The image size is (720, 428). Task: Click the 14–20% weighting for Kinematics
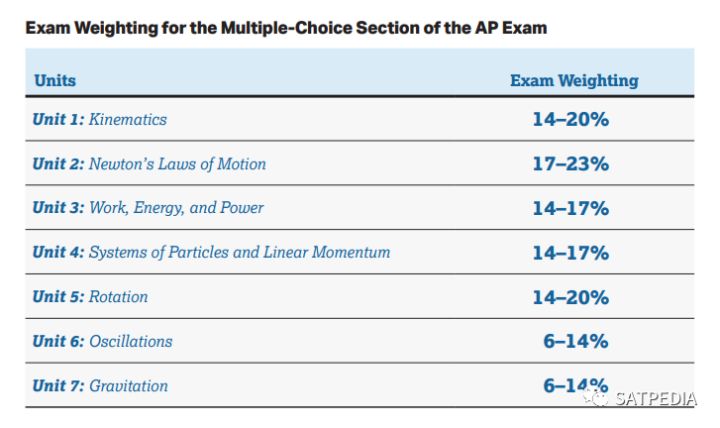click(x=570, y=119)
